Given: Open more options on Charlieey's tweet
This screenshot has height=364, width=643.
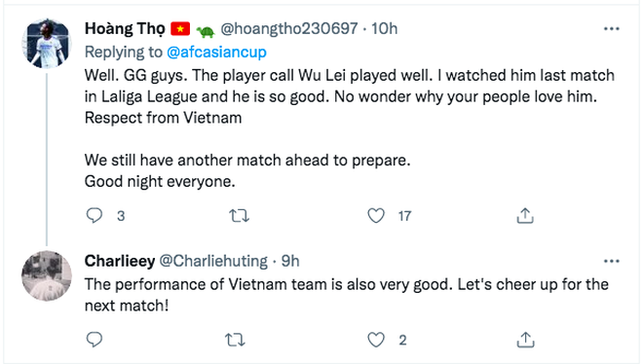Looking at the screenshot, I should pyautogui.click(x=611, y=261).
